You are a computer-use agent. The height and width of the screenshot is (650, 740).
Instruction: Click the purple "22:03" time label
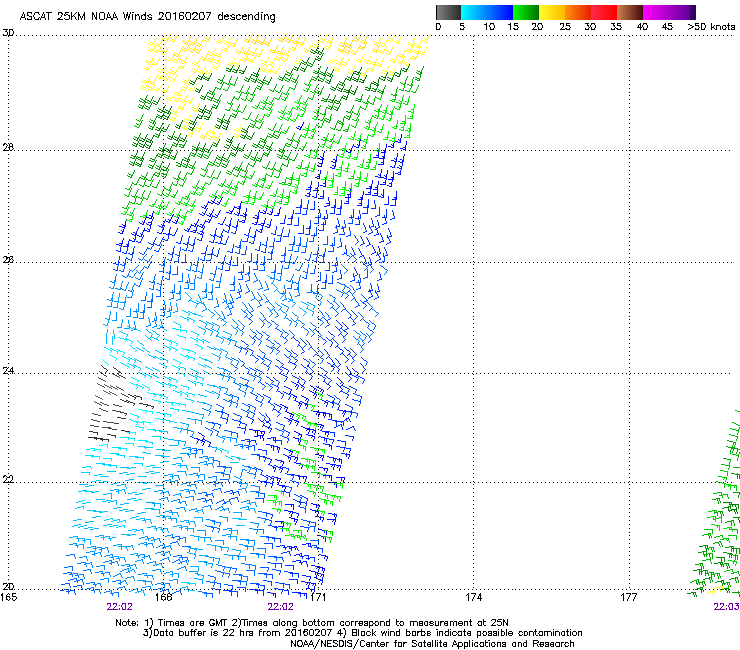coord(726,607)
